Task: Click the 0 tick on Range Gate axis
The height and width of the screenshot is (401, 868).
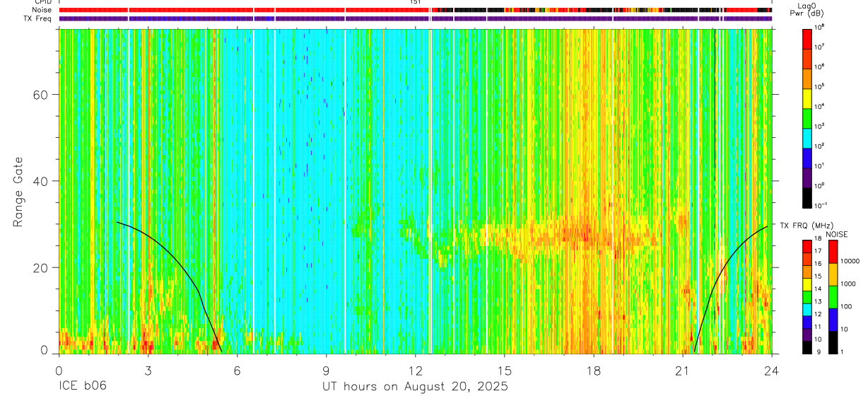Action: (45, 350)
